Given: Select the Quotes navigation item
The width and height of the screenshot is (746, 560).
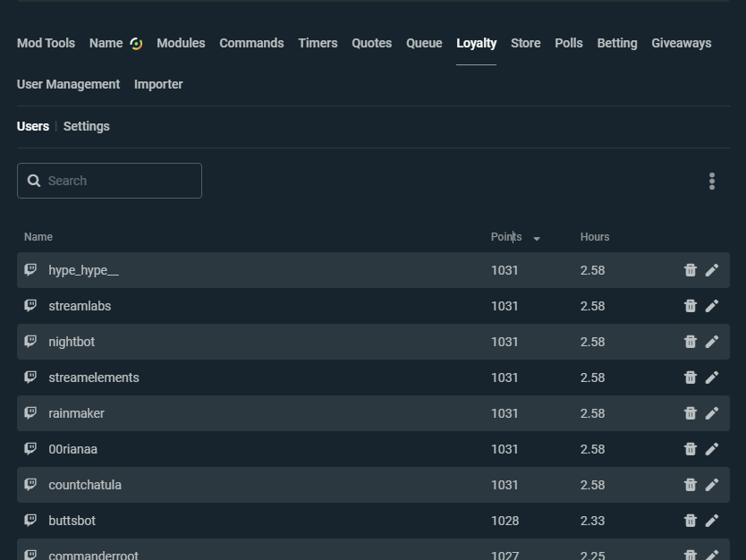Looking at the screenshot, I should coord(371,42).
